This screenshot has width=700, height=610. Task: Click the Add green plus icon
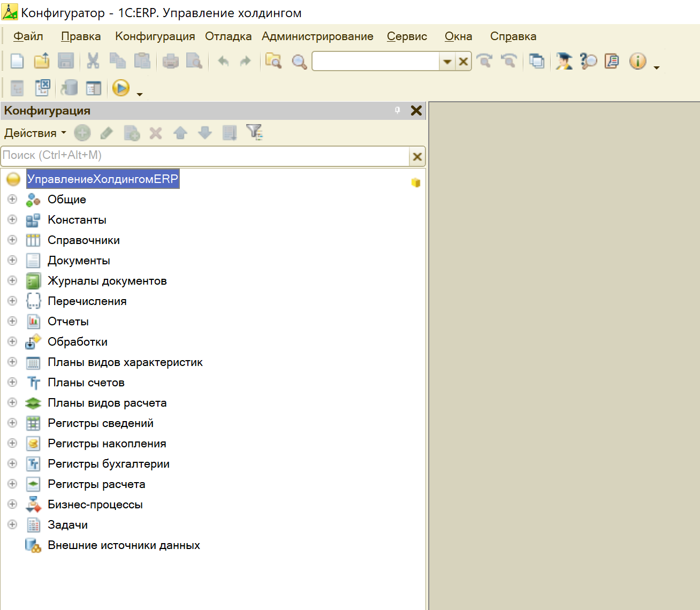pos(82,133)
